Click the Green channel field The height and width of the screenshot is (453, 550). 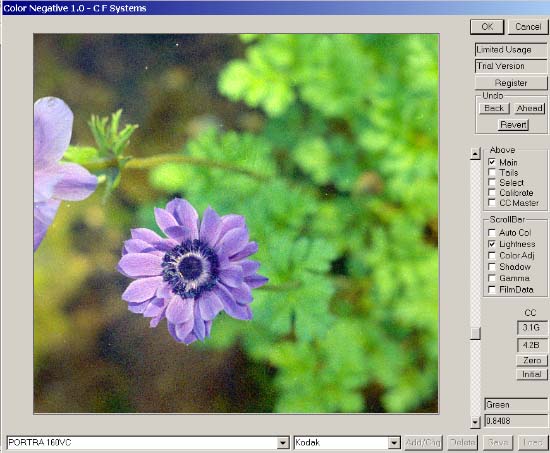point(516,405)
